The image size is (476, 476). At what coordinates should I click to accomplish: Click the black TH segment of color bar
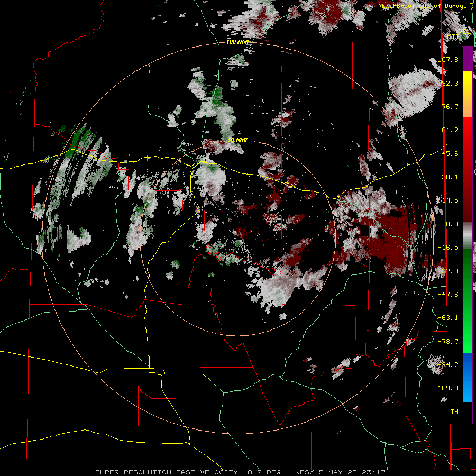tap(467, 412)
